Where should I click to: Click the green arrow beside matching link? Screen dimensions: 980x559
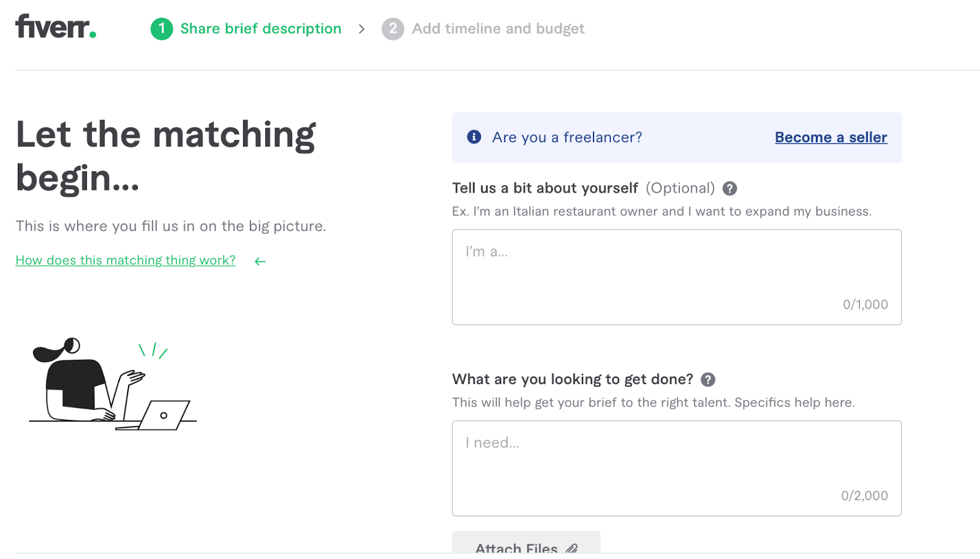coord(260,261)
